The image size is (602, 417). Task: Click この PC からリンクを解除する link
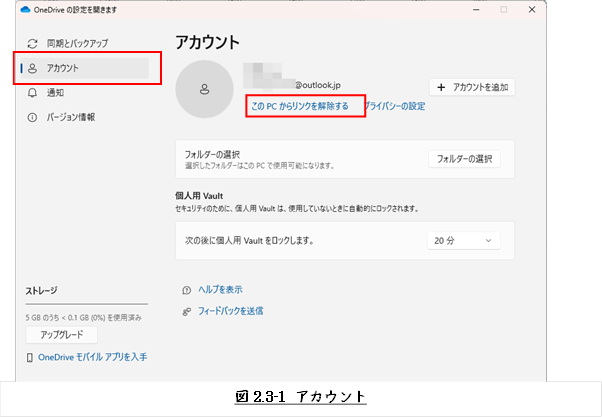pos(300,106)
